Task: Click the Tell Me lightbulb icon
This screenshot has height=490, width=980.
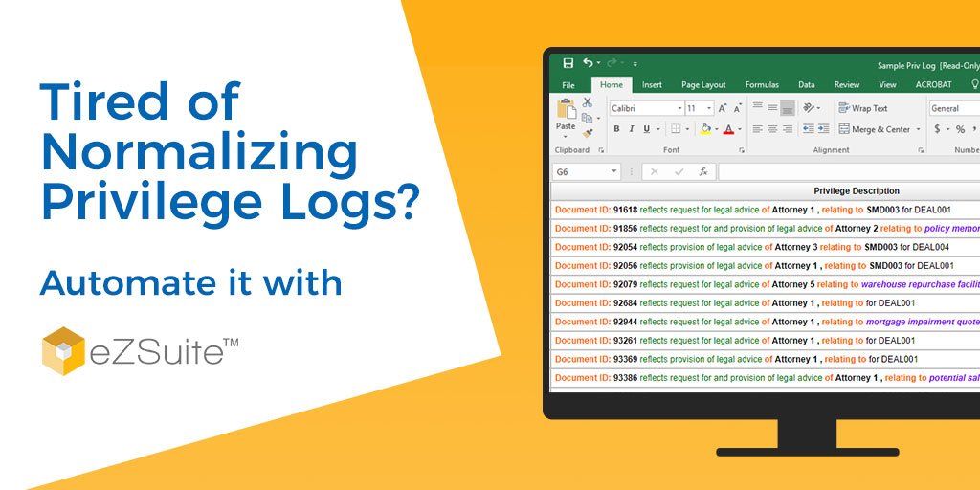Action: click(974, 84)
